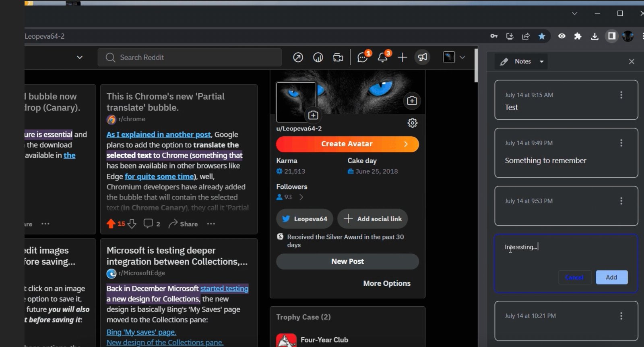
Task: Open the Bing 'My saves' page link
Action: pos(141,332)
